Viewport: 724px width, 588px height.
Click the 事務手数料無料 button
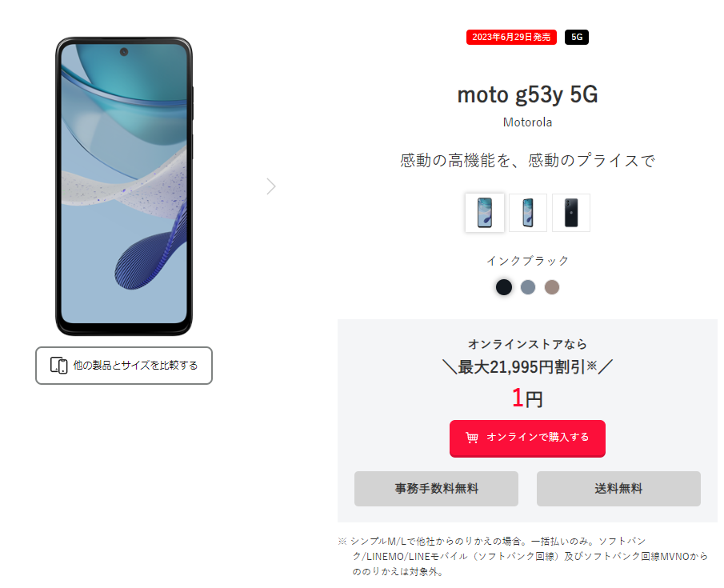pyautogui.click(x=436, y=488)
